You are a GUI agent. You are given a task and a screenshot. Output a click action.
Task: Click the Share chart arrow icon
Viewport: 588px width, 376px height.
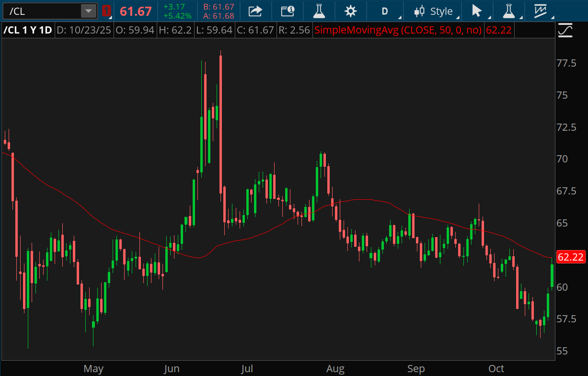click(x=256, y=11)
